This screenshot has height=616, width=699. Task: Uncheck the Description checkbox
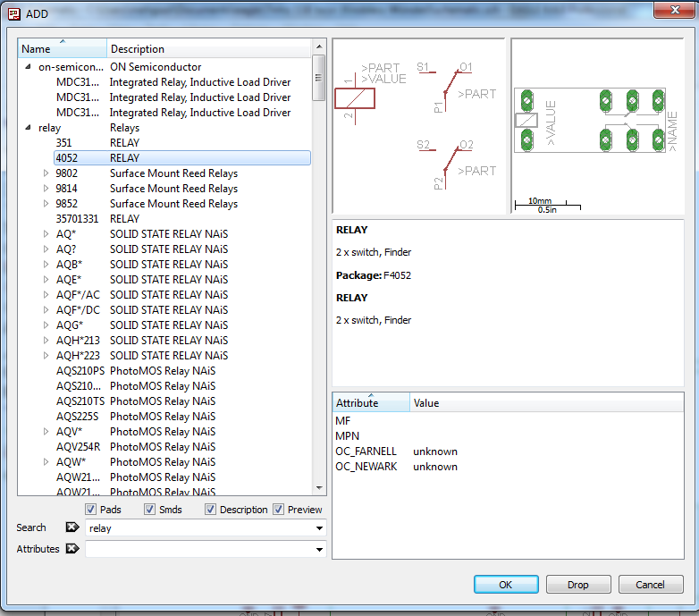coord(211,510)
